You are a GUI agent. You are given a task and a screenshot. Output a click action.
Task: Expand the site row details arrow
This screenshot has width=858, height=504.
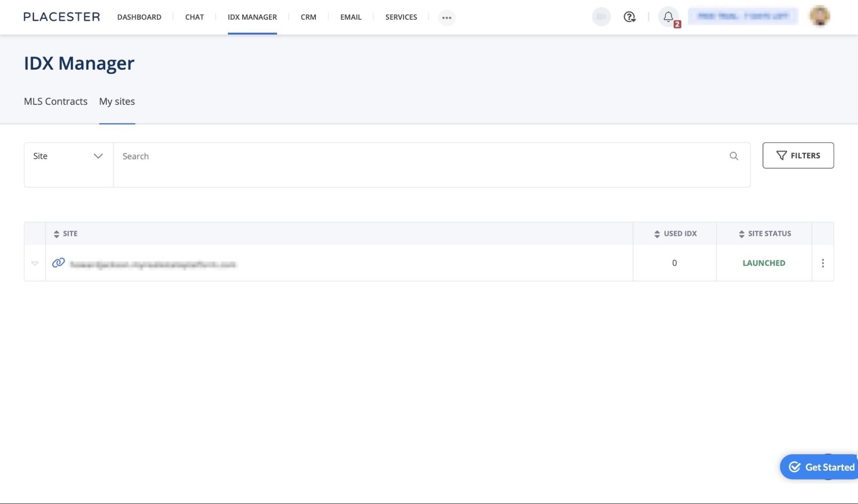[35, 263]
